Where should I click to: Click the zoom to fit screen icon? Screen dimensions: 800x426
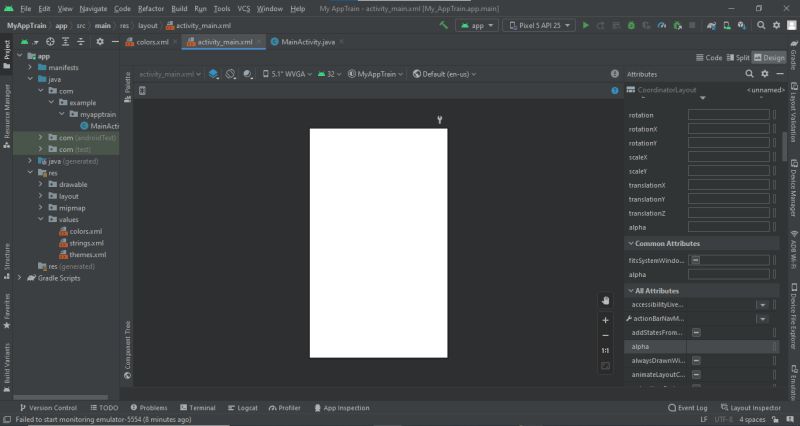[x=606, y=366]
